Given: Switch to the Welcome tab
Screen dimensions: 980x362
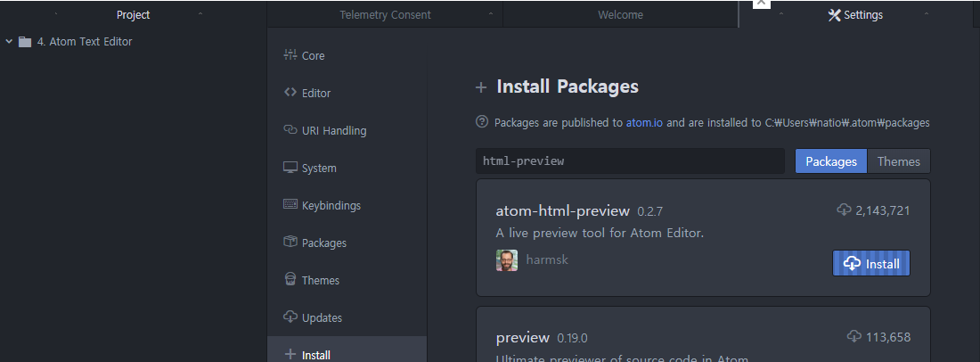Looking at the screenshot, I should pos(620,15).
